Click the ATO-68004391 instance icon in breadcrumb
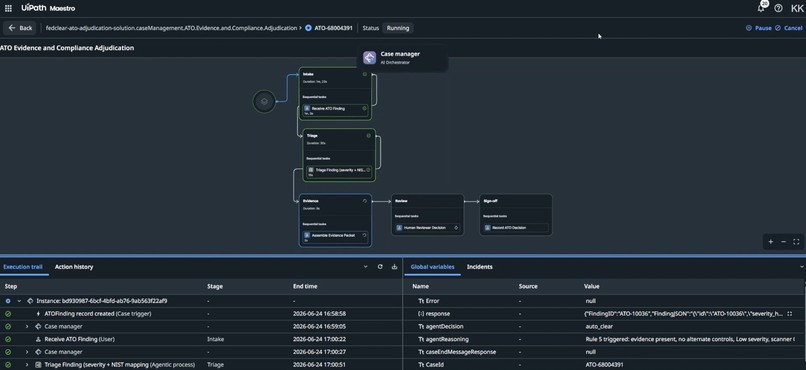This screenshot has width=806, height=370. pyautogui.click(x=308, y=28)
